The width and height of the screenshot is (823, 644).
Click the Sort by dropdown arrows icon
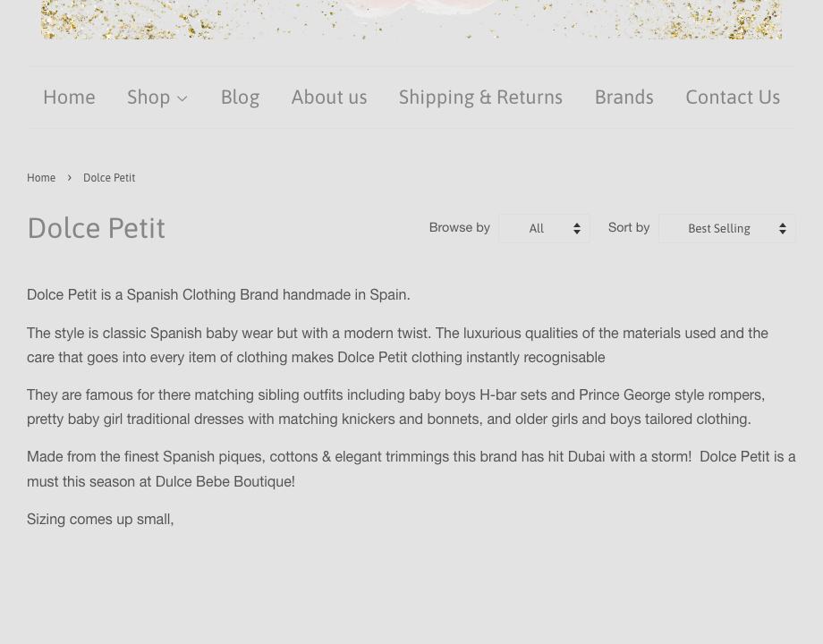783,228
